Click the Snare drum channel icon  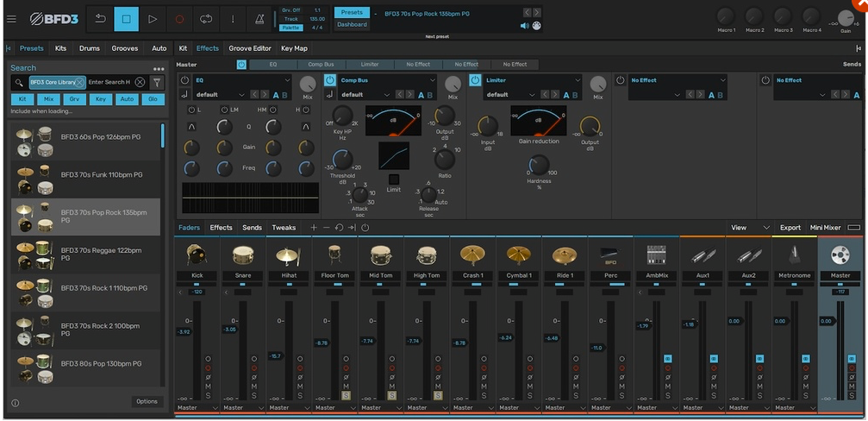(243, 255)
